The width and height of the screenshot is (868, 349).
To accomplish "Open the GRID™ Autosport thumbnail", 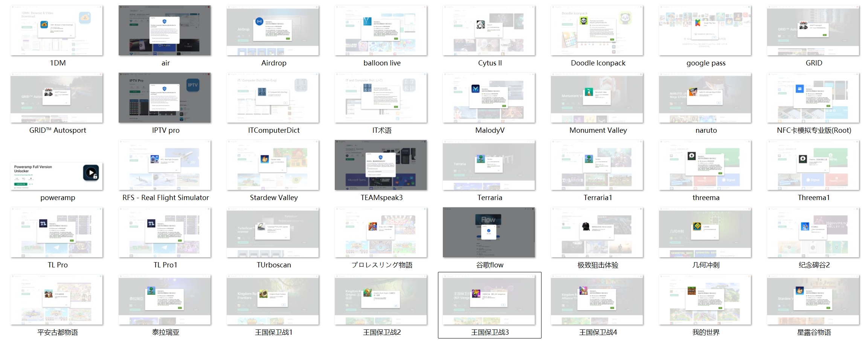I will (x=56, y=98).
